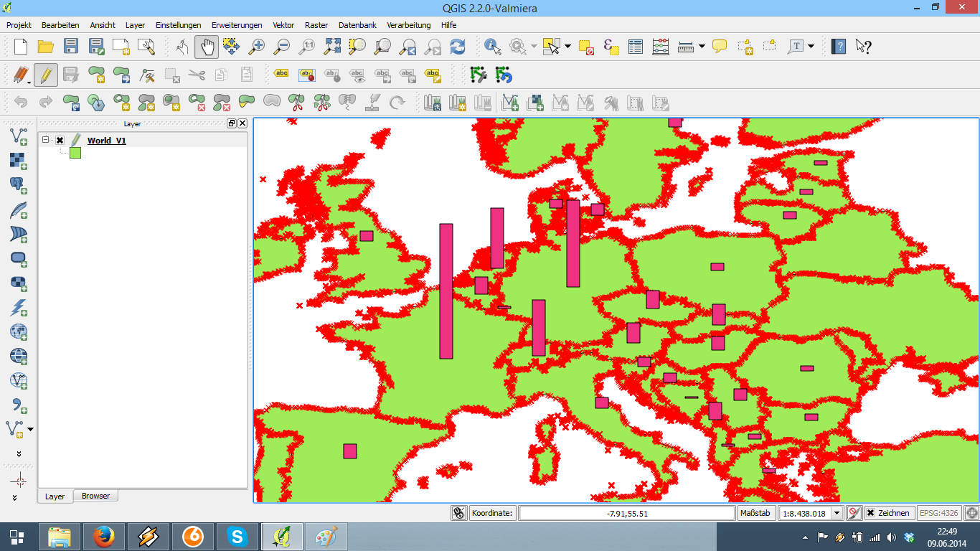This screenshot has height=551, width=980.
Task: Open the Vektor menu
Action: tap(283, 25)
